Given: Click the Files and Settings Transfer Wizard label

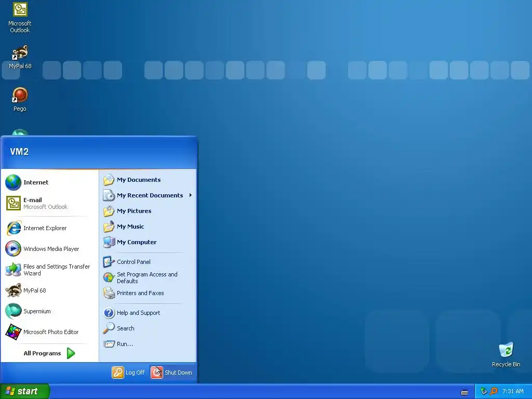Looking at the screenshot, I should (57, 270).
